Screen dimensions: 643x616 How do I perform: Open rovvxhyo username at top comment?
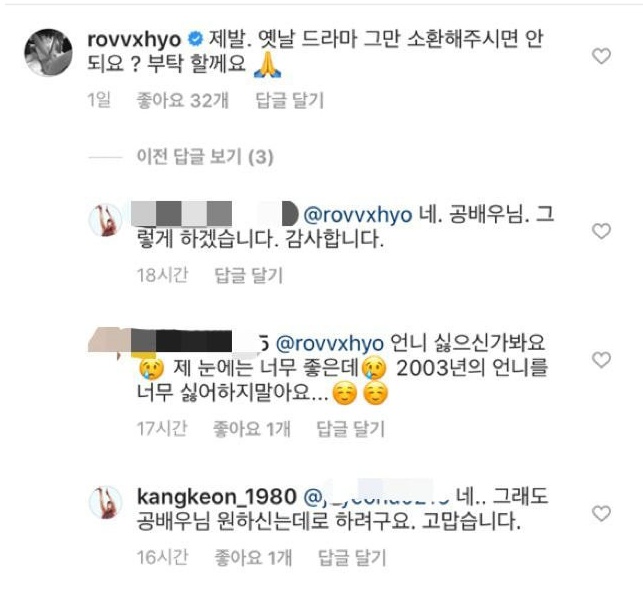point(134,40)
